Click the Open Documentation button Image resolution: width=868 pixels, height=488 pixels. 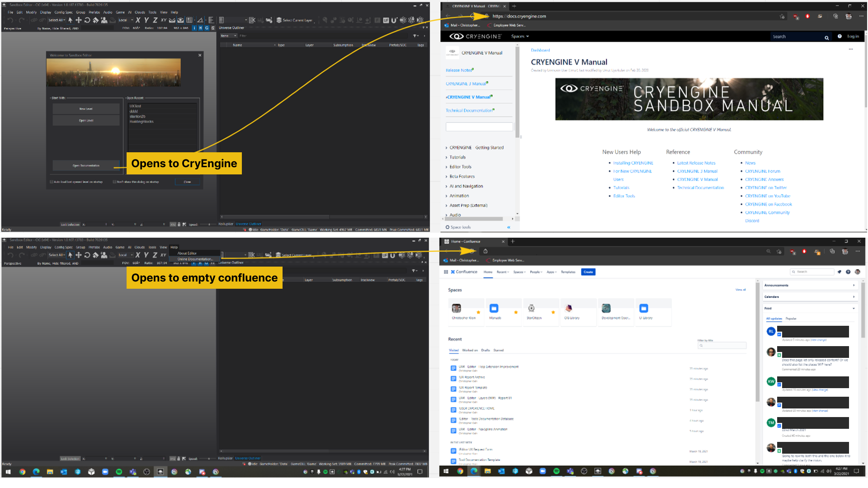click(x=86, y=165)
